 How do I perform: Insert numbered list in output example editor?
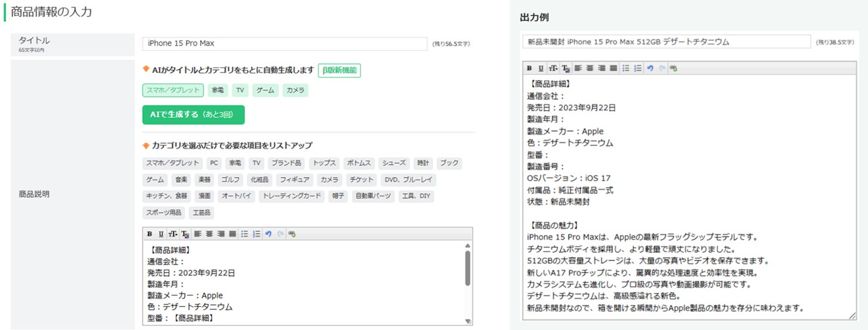pos(637,68)
